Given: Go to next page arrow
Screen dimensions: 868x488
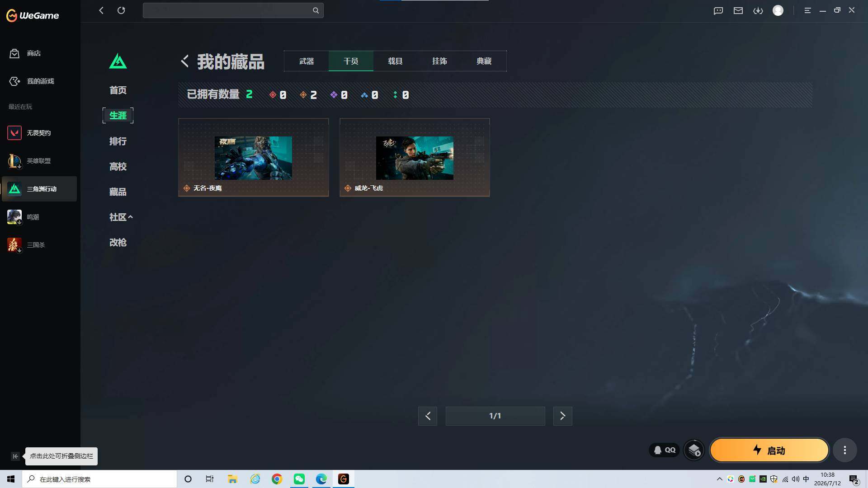Looking at the screenshot, I should click(x=563, y=416).
